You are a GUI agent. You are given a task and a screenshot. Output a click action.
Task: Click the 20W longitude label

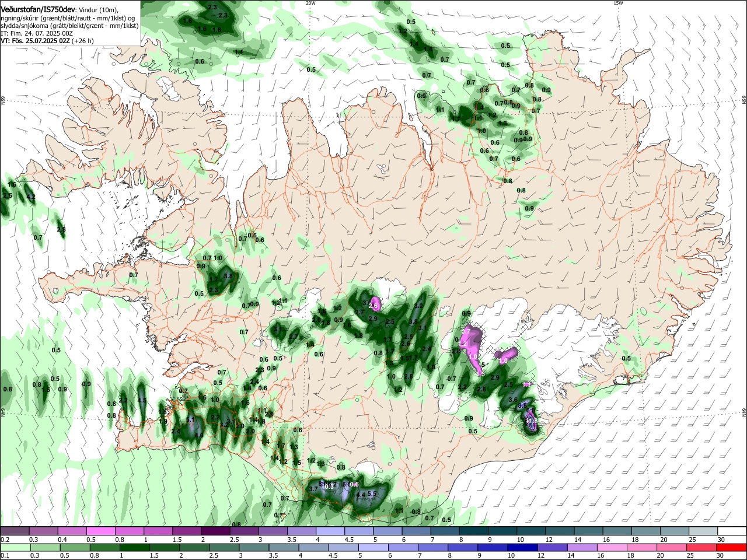tap(310, 3)
